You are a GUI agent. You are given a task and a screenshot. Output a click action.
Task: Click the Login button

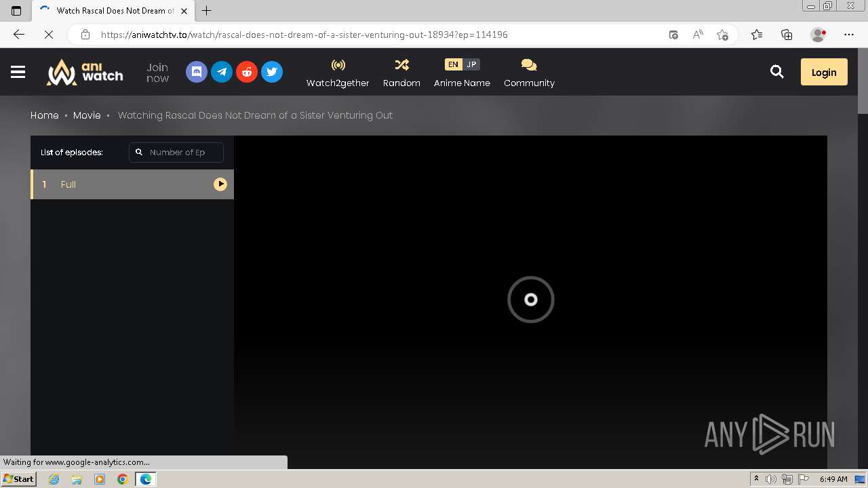point(824,72)
